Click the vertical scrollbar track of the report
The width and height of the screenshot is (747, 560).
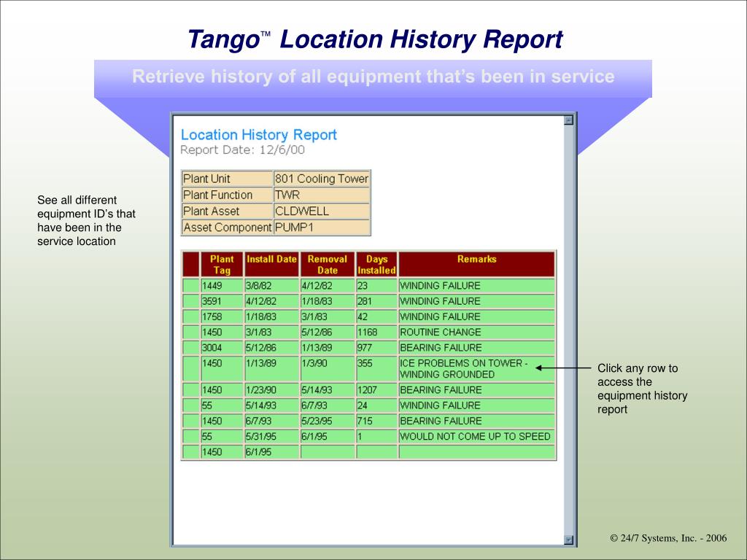(x=568, y=330)
